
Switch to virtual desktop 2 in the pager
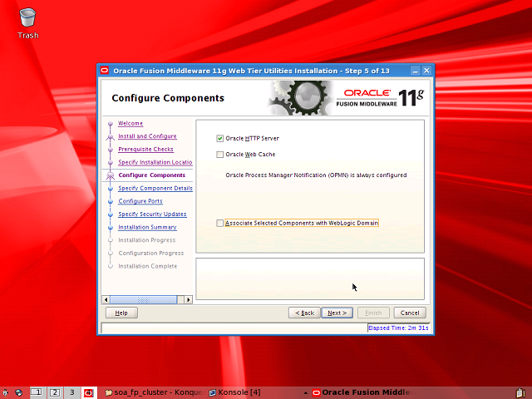(x=55, y=392)
